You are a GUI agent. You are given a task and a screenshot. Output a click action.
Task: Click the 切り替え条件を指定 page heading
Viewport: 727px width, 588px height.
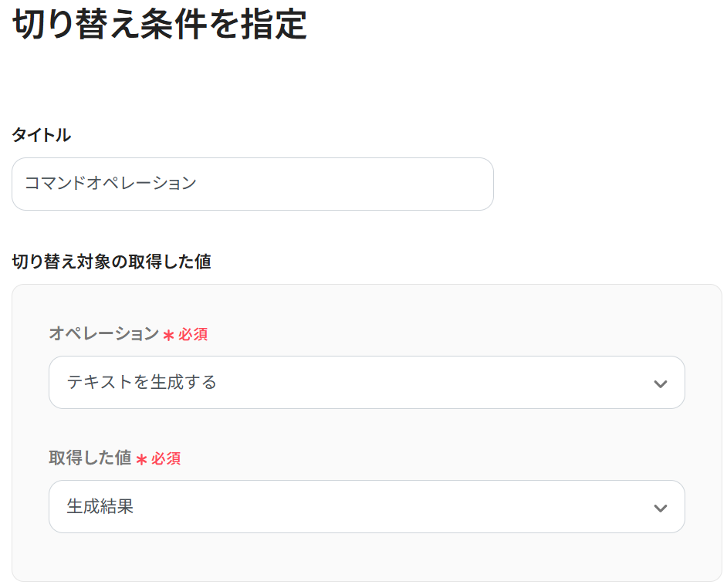(x=160, y=24)
